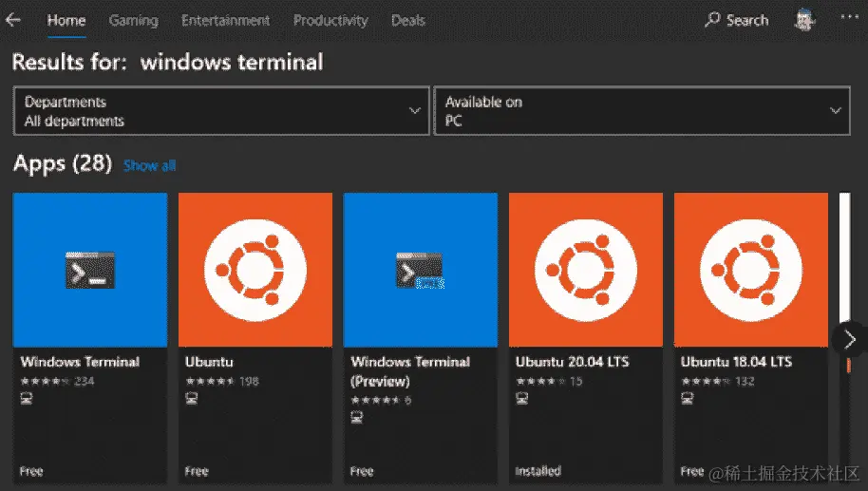Open the Windows Terminal (Preview) tile image
Viewport: 868px width, 491px height.
(x=420, y=270)
